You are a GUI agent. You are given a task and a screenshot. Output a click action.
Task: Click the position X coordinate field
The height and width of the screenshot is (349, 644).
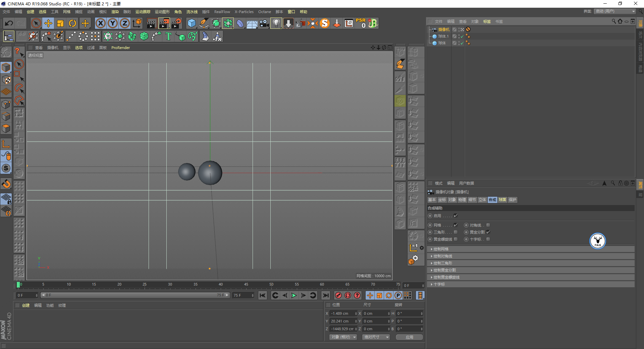coord(343,313)
